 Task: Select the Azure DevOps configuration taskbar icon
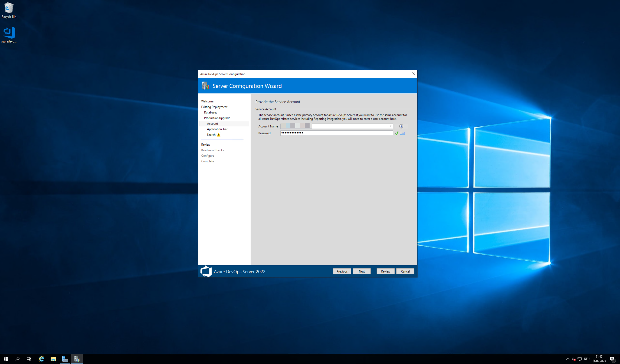77,359
